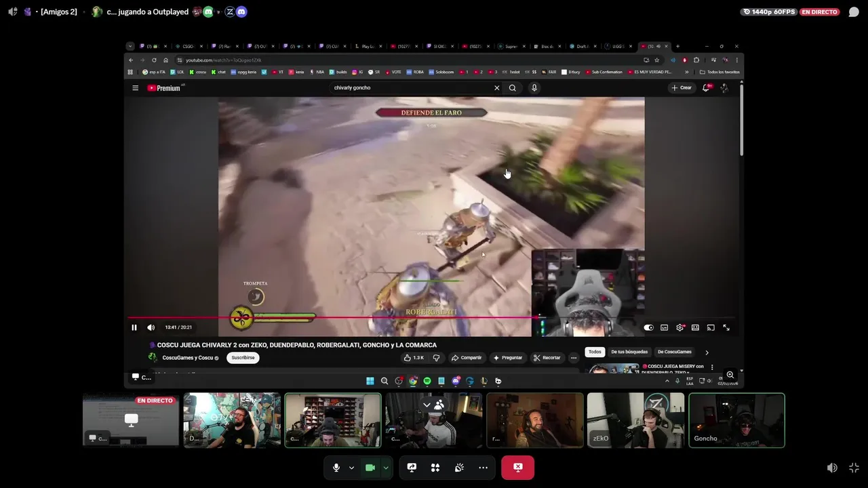Bookmark this page with the star
Image resolution: width=868 pixels, height=488 pixels.
coord(656,60)
